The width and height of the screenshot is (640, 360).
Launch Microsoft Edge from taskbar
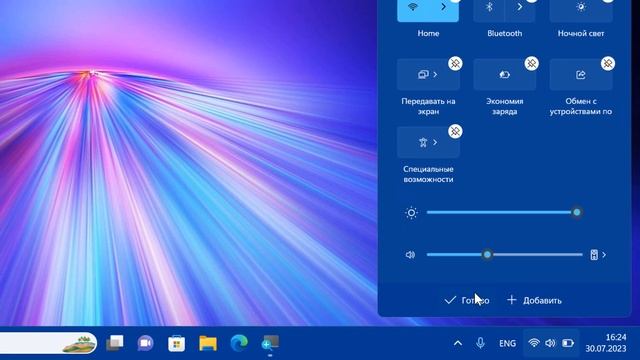point(239,343)
